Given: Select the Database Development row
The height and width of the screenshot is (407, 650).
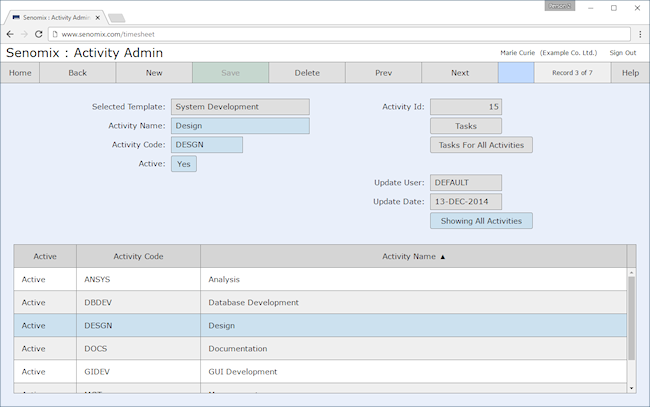Looking at the screenshot, I should click(320, 303).
